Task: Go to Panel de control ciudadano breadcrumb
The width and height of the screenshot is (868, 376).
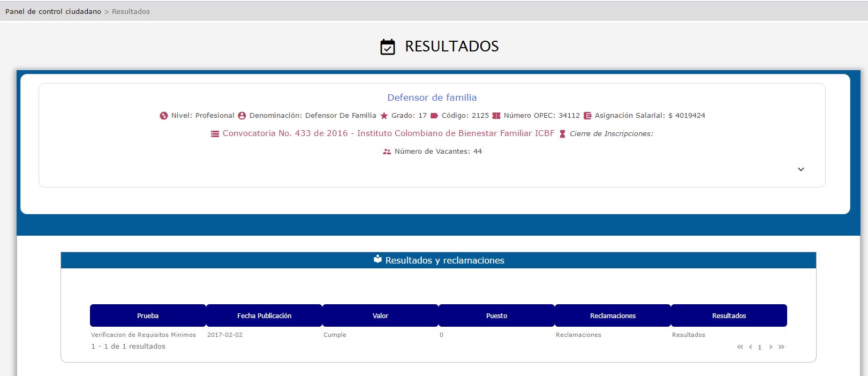Action: pyautogui.click(x=53, y=11)
